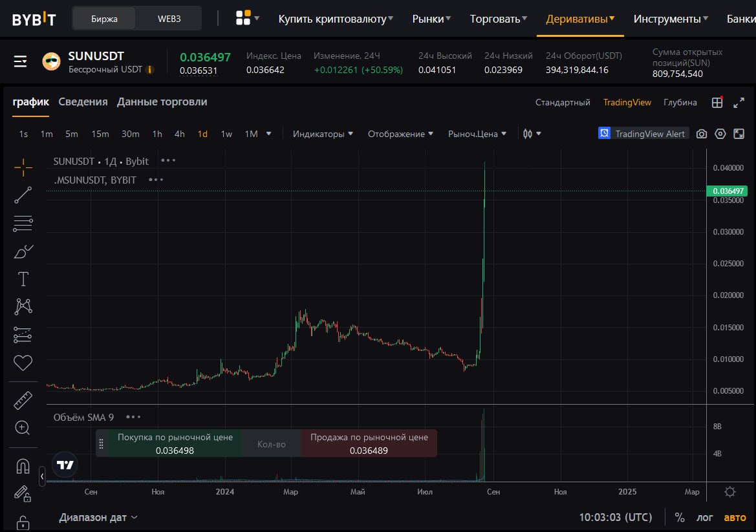Viewport: 756px width, 532px height.
Task: Open the Деривативы menu
Action: (581, 19)
